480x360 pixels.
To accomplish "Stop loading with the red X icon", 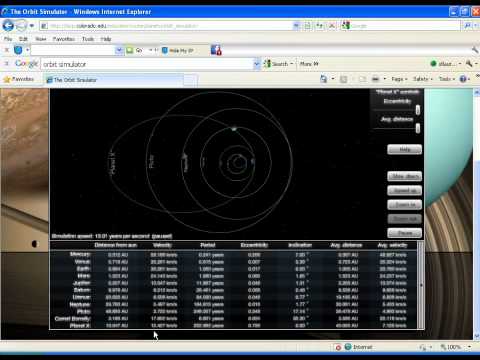I will point(332,26).
